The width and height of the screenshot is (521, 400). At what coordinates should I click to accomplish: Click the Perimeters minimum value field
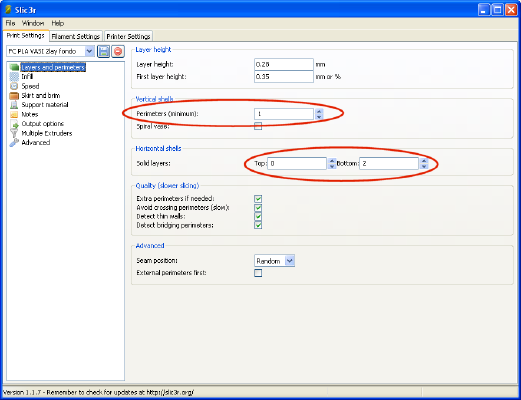click(x=284, y=114)
